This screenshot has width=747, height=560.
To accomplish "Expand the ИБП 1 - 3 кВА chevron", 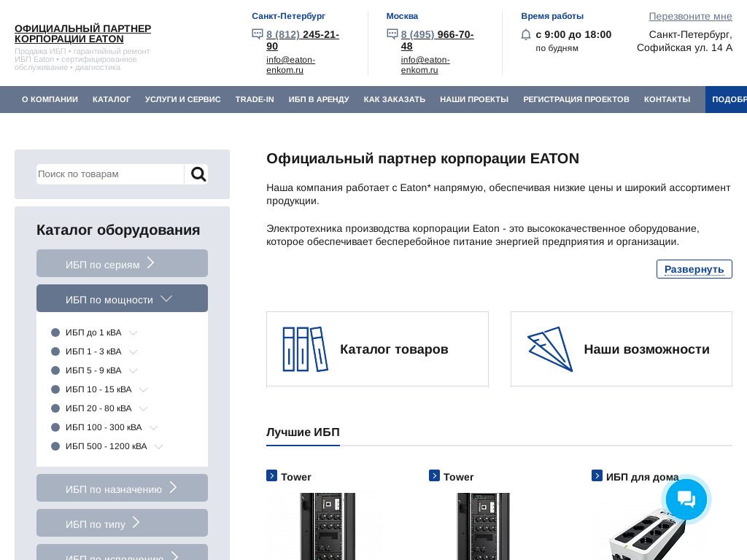I will tap(133, 352).
